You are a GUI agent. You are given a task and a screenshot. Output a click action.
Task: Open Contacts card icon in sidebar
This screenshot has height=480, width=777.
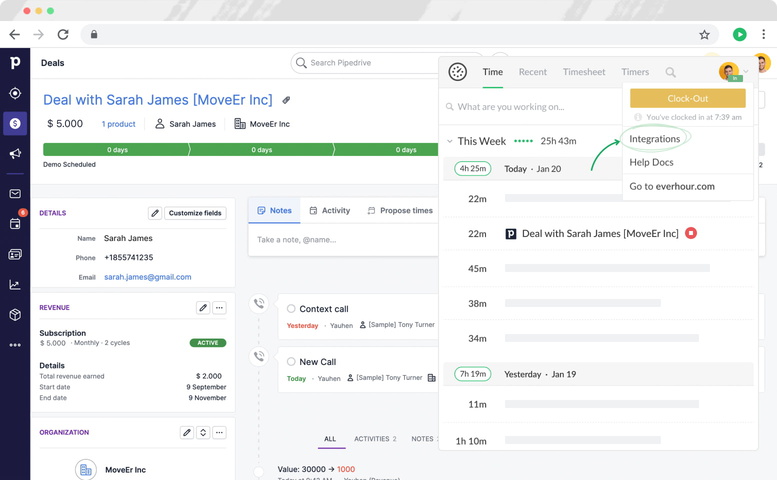[x=15, y=255]
